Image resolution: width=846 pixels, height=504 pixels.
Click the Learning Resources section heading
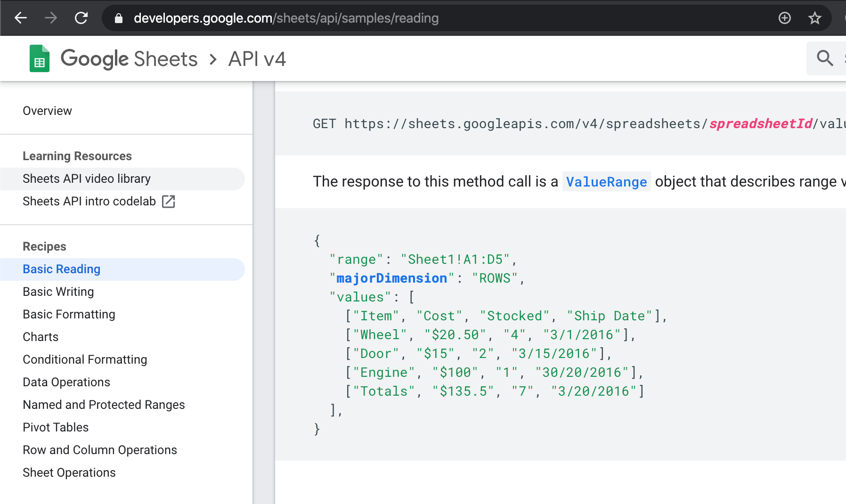(x=77, y=156)
